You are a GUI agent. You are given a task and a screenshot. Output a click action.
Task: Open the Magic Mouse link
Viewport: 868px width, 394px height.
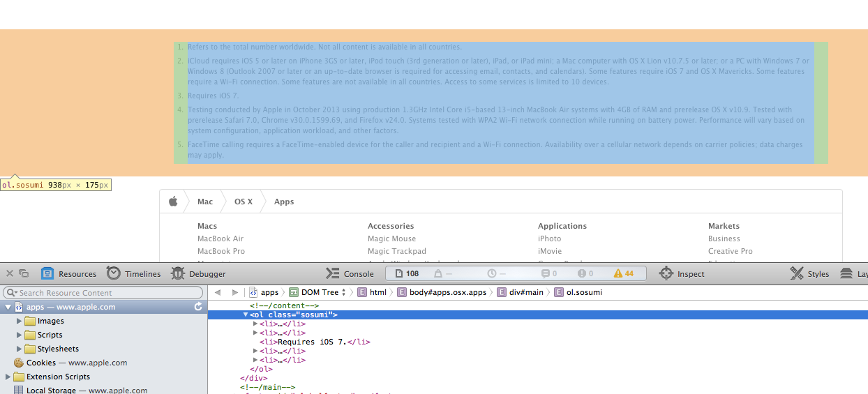point(392,238)
